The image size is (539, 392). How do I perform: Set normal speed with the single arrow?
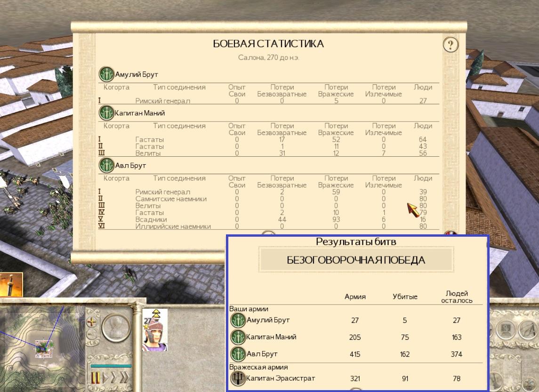(105, 378)
